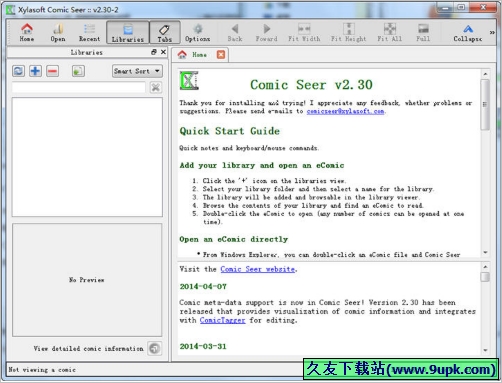Screen dimensions: 502x383
Task: Expand the toolbar overflow chevron
Action: [492, 32]
